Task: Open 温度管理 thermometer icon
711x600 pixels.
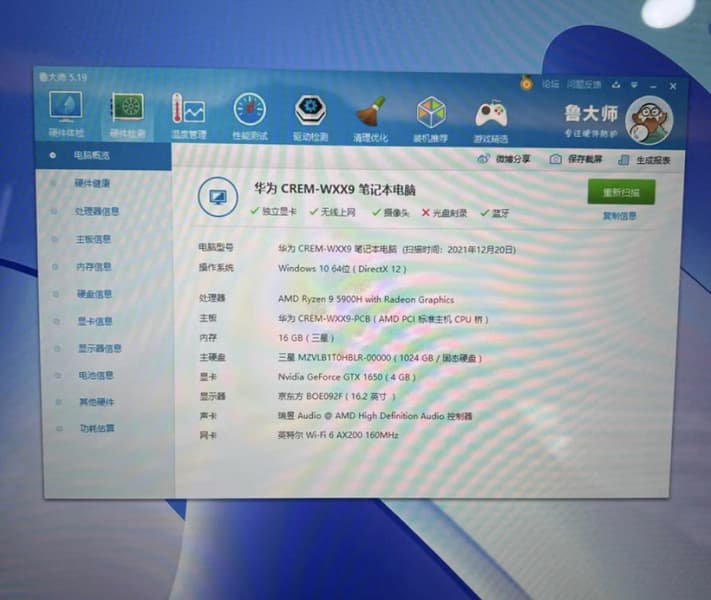Action: [x=188, y=111]
